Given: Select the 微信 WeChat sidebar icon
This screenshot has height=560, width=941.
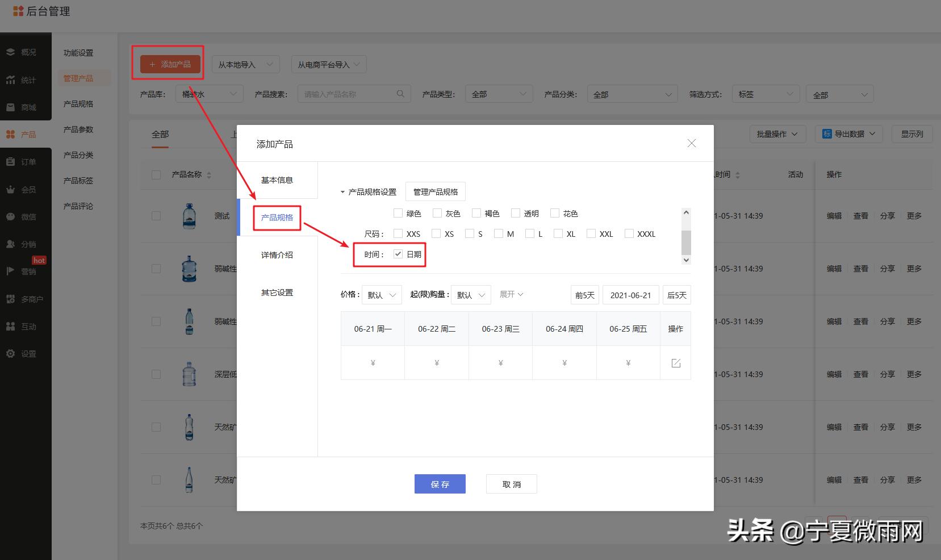Looking at the screenshot, I should coord(26,216).
